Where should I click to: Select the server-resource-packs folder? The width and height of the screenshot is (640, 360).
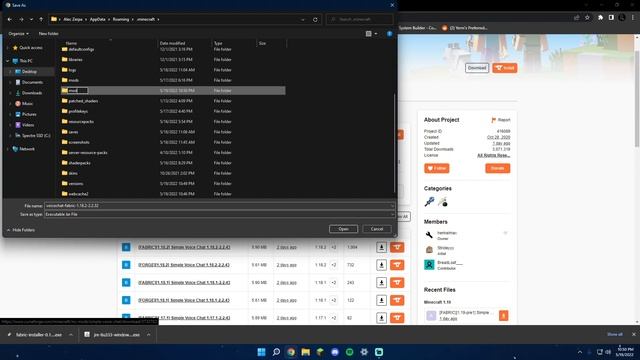pyautogui.click(x=88, y=152)
